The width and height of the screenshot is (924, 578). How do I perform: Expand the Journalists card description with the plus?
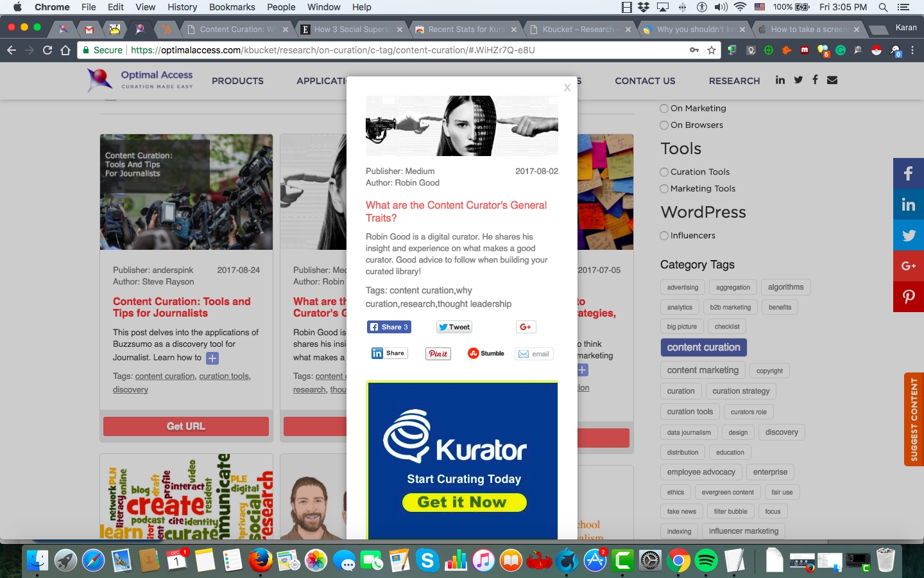212,358
